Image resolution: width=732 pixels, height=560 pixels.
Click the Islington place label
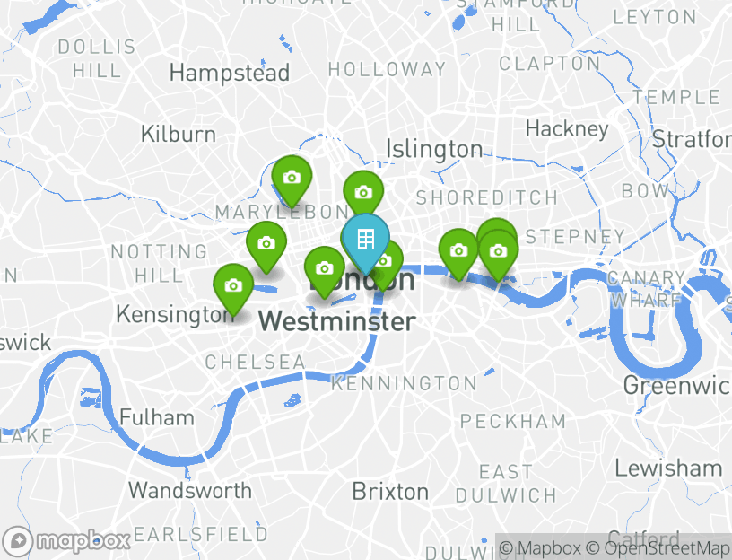(434, 150)
